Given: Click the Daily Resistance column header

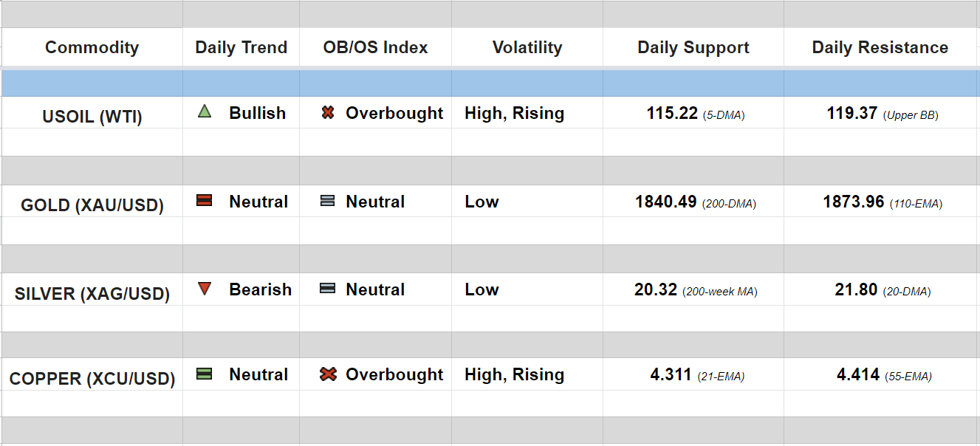Looking at the screenshot, I should [880, 48].
